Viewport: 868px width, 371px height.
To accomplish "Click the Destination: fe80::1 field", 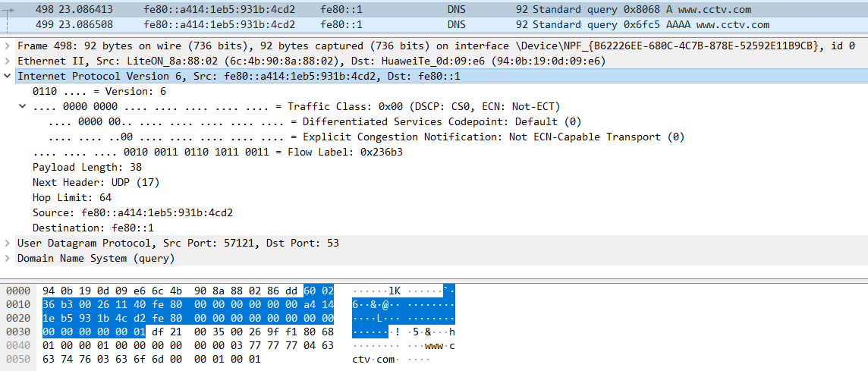I will pyautogui.click(x=93, y=228).
